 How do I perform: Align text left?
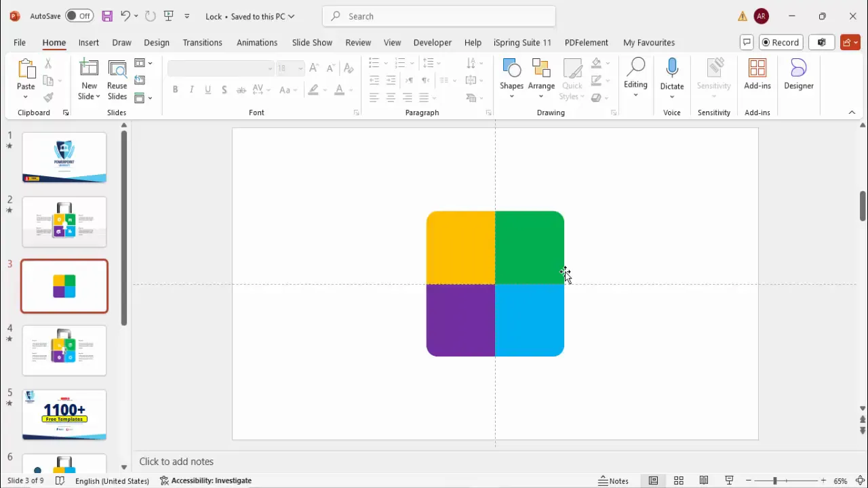(374, 98)
